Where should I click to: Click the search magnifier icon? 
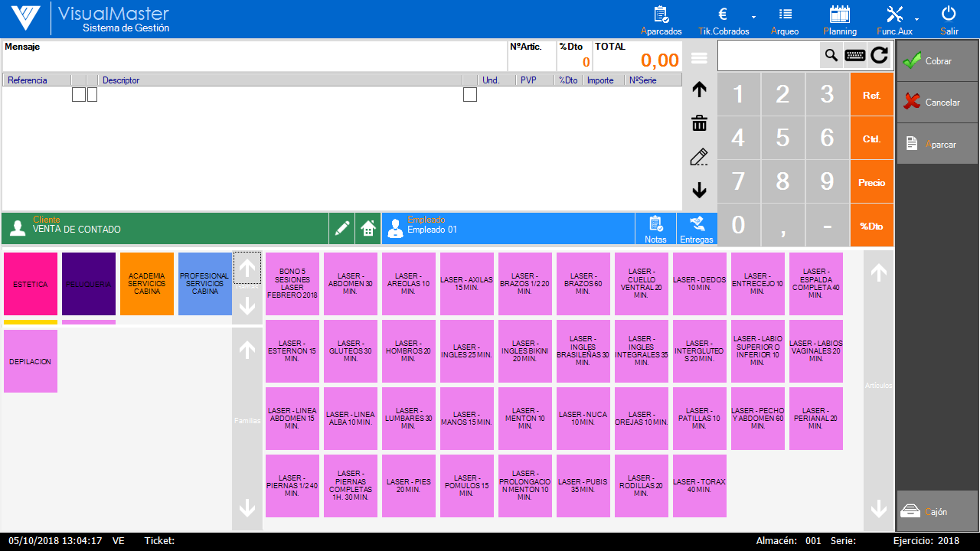click(x=831, y=55)
